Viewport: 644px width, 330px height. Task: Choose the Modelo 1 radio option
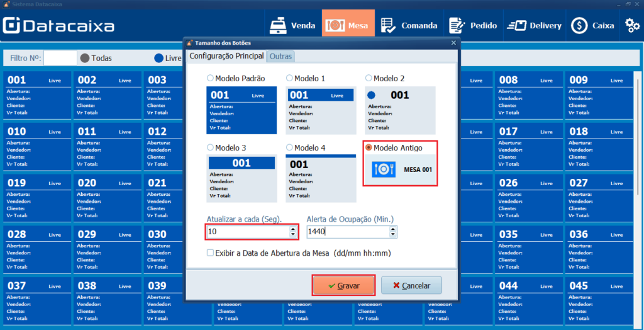point(289,77)
